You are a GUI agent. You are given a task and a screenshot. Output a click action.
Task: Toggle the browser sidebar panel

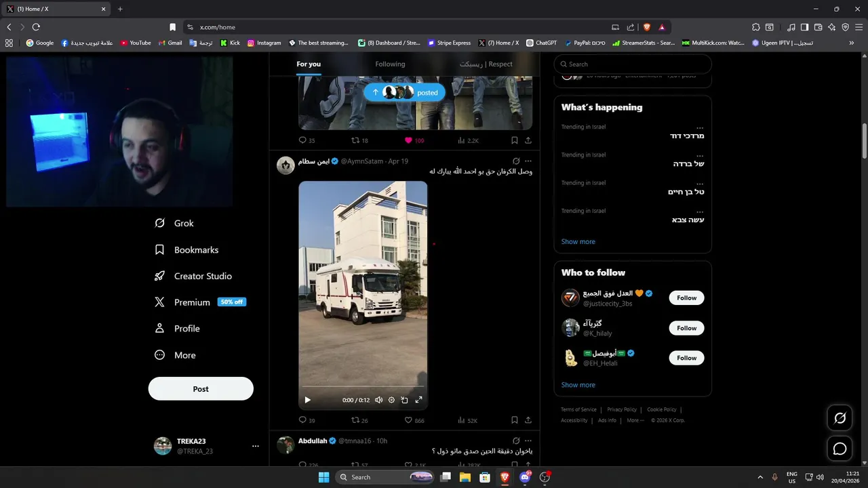click(x=804, y=27)
